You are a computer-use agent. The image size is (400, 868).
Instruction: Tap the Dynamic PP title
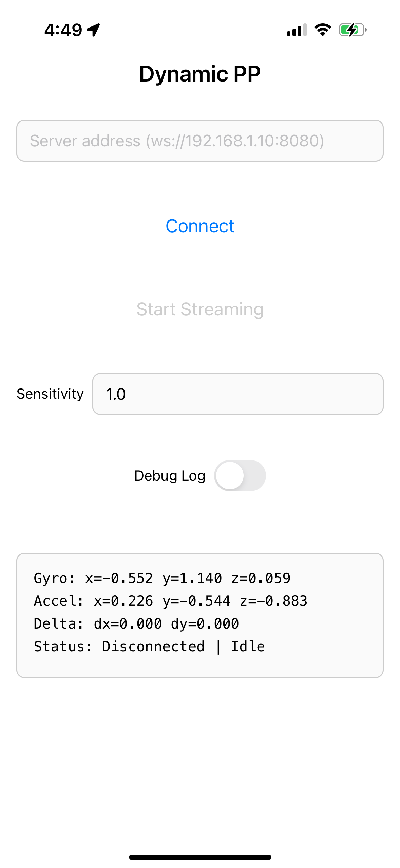point(200,74)
